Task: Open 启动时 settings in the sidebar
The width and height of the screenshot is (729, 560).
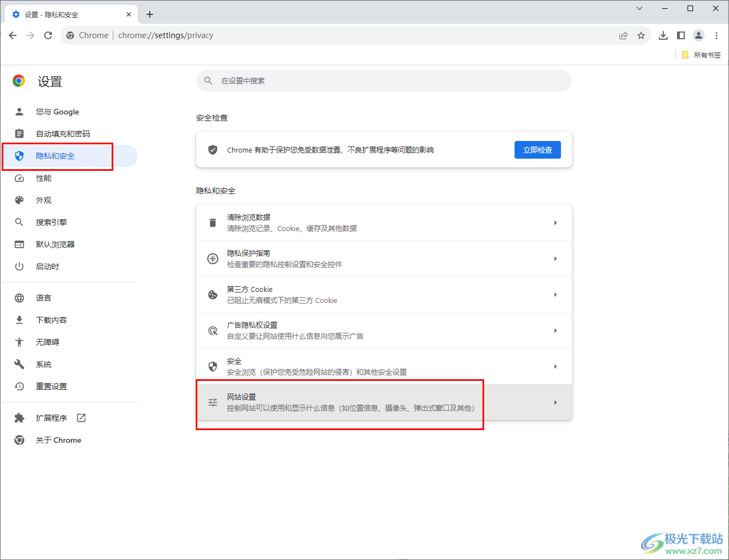Action: (x=70, y=266)
